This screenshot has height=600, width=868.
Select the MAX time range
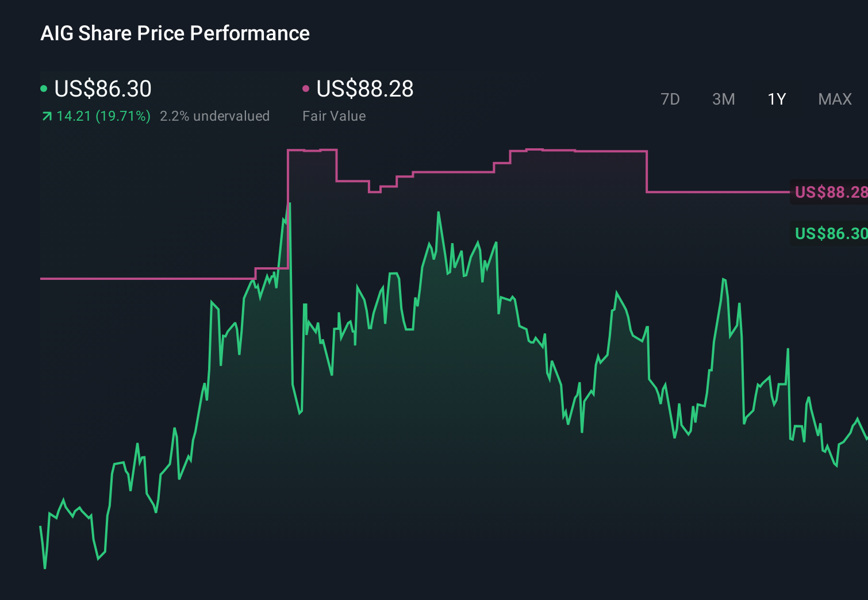point(834,99)
